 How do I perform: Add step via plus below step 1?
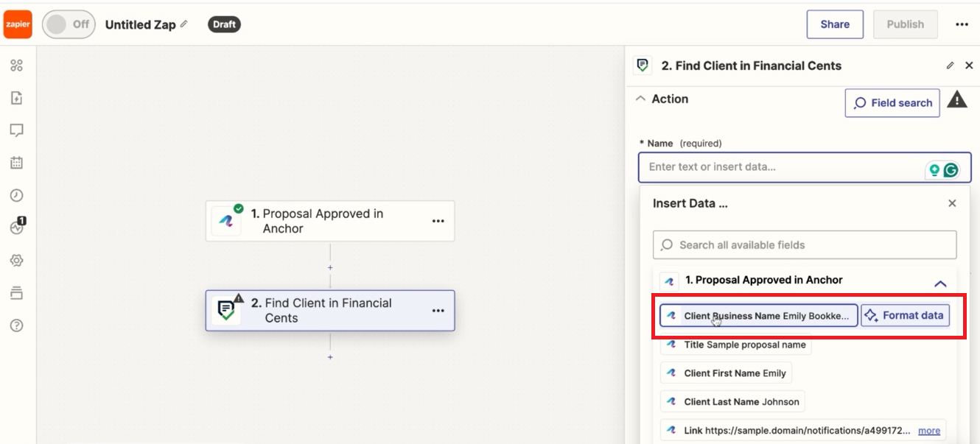coord(330,267)
